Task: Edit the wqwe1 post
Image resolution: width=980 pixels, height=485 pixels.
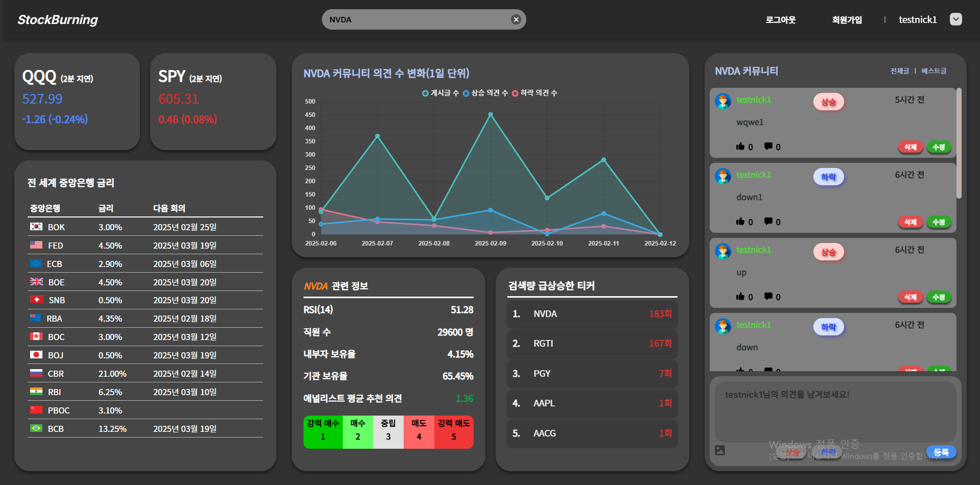Action: pyautogui.click(x=939, y=147)
